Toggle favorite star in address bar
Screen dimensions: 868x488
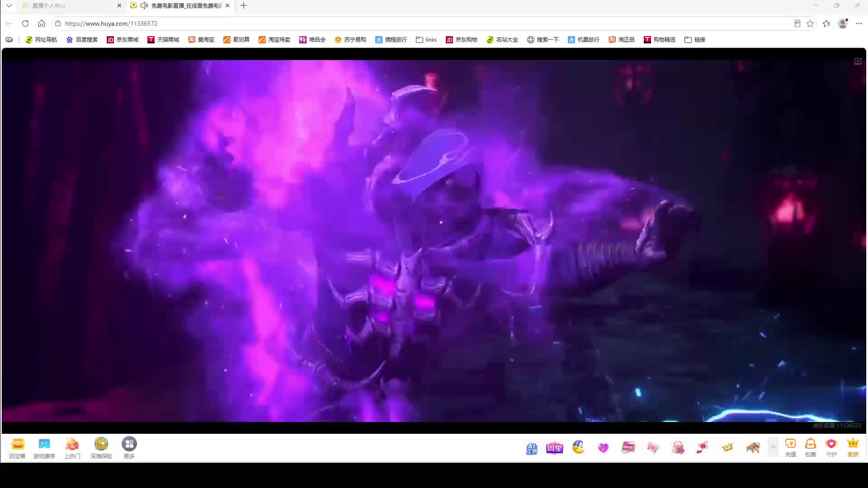tap(810, 23)
